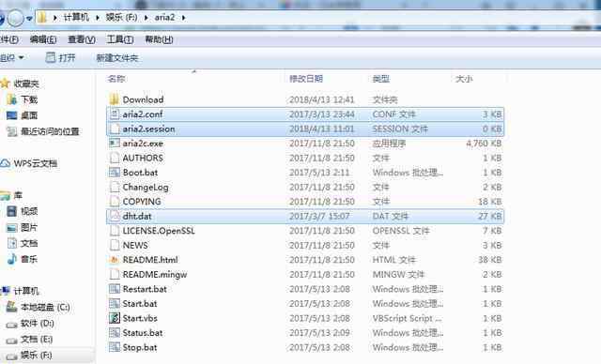Select the Boot.bat batch file icon

[x=115, y=173]
